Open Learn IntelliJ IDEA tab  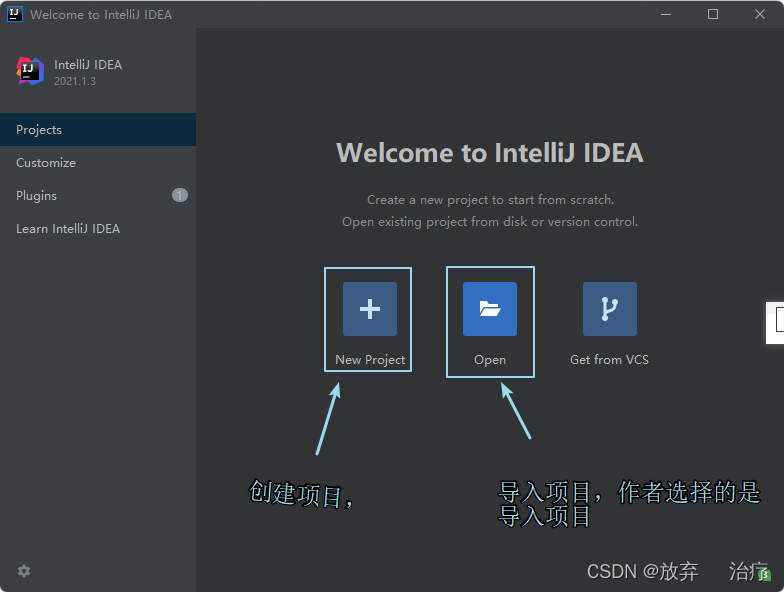98,228
